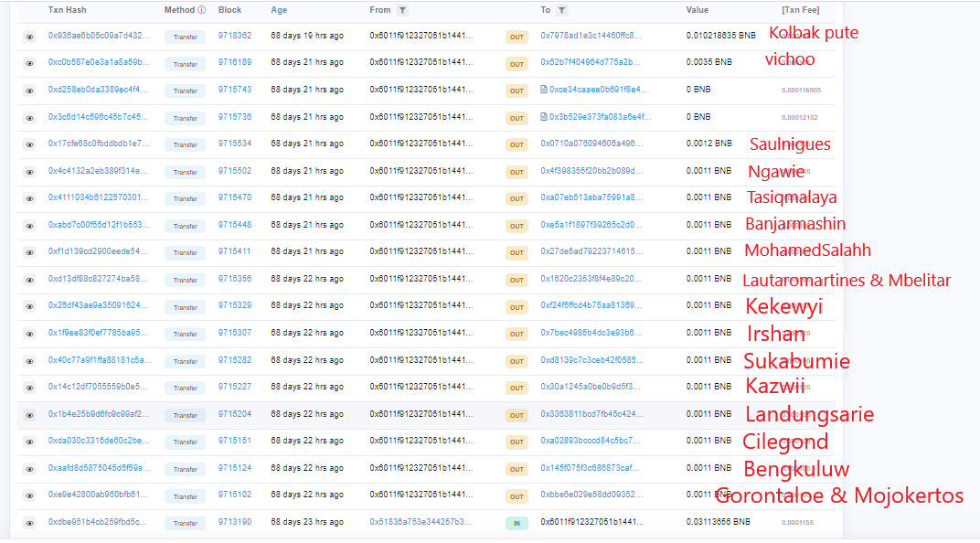
Task: Click '68 days 23 hrs ago' age cell
Action: pyautogui.click(x=307, y=522)
